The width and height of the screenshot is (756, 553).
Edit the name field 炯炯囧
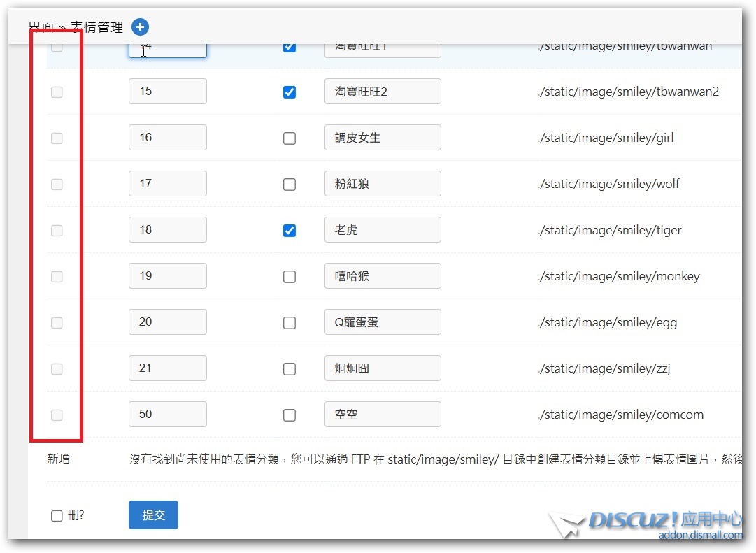point(383,368)
